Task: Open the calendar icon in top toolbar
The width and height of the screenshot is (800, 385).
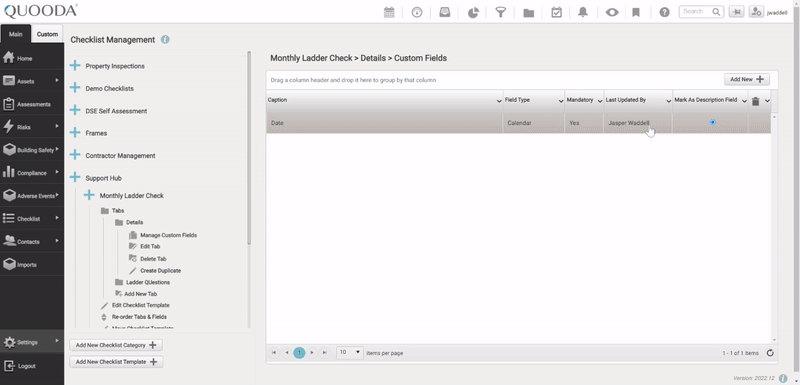Action: coord(389,12)
